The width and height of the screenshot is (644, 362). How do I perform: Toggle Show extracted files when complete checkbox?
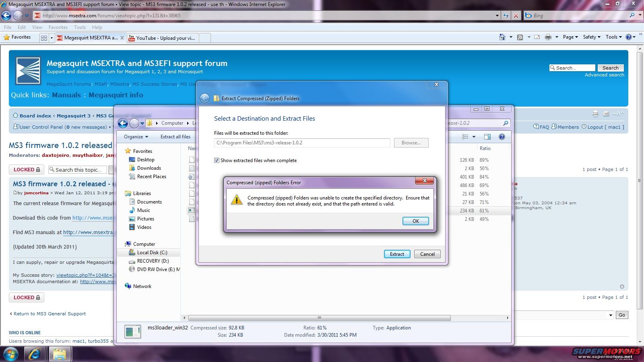click(x=217, y=160)
